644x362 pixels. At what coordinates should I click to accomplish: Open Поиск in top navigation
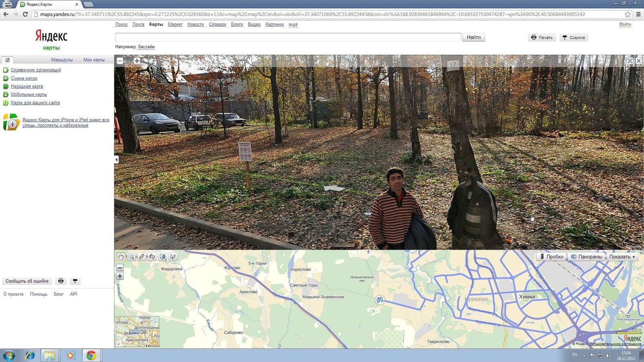[x=121, y=25]
